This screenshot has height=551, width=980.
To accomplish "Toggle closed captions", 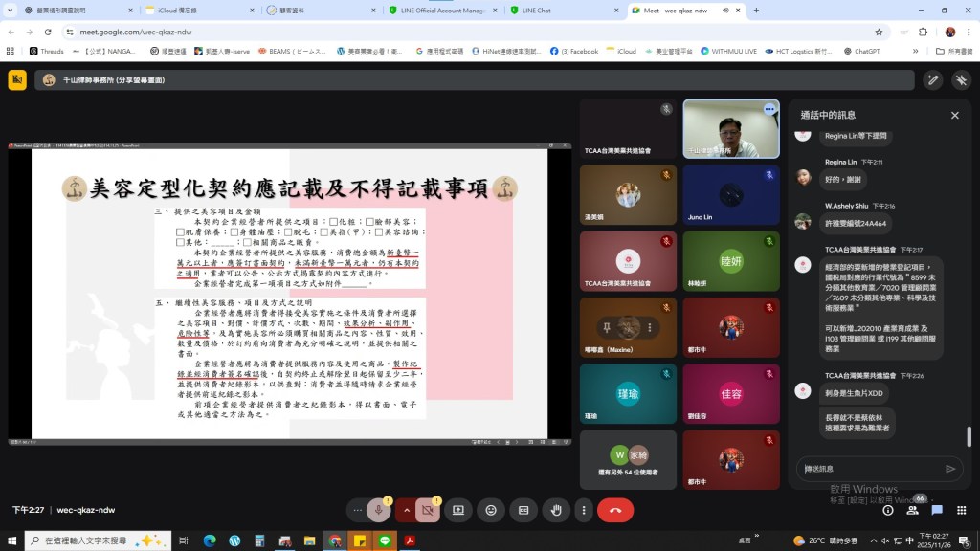I will (x=523, y=510).
